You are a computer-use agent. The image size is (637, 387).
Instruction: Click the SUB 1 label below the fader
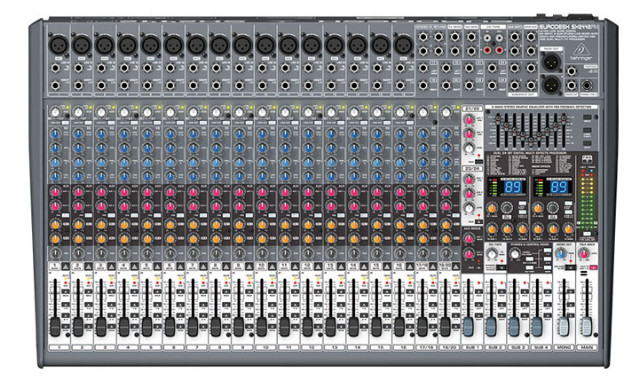(472, 348)
